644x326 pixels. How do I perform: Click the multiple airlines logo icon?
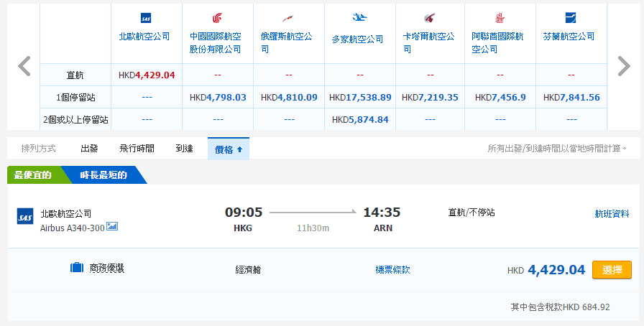pyautogui.click(x=359, y=17)
